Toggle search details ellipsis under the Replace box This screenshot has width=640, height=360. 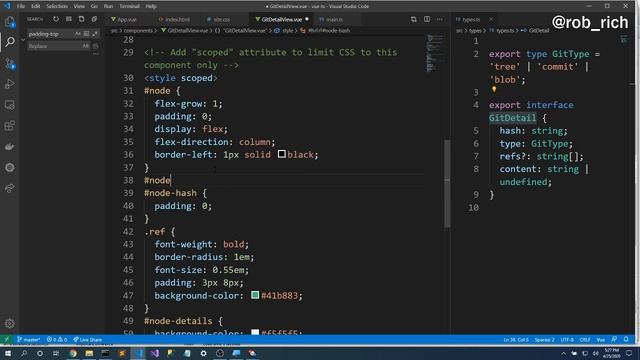click(x=96, y=54)
